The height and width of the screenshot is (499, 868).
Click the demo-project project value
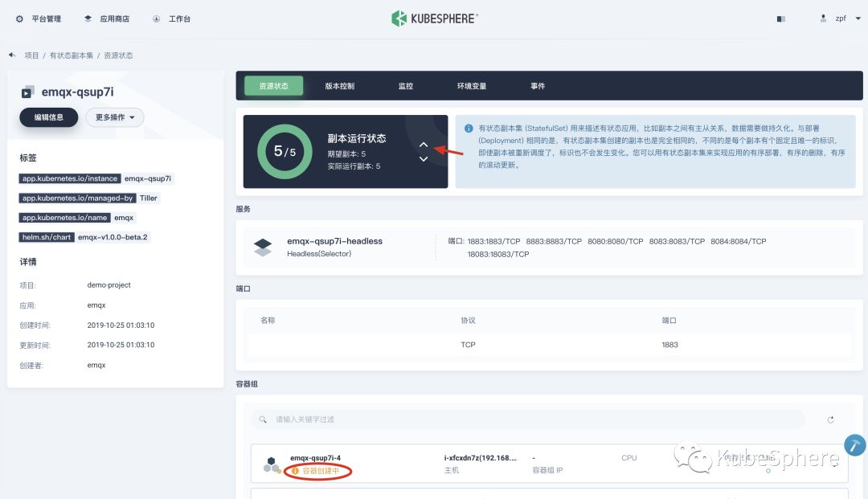(x=109, y=285)
